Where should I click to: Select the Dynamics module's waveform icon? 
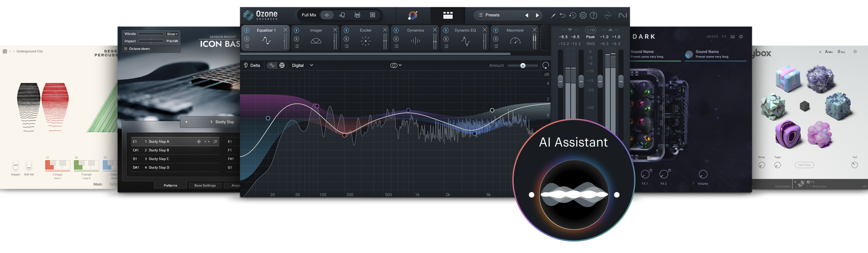(x=415, y=41)
